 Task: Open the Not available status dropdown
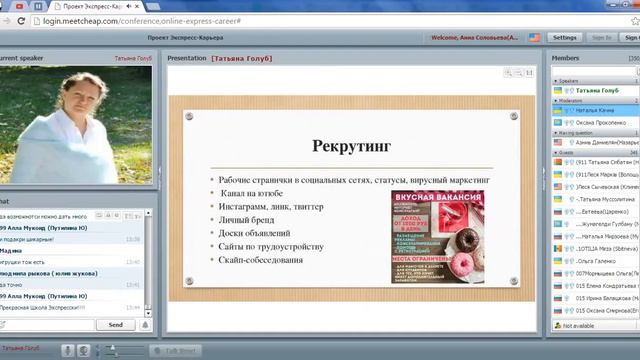click(x=596, y=326)
